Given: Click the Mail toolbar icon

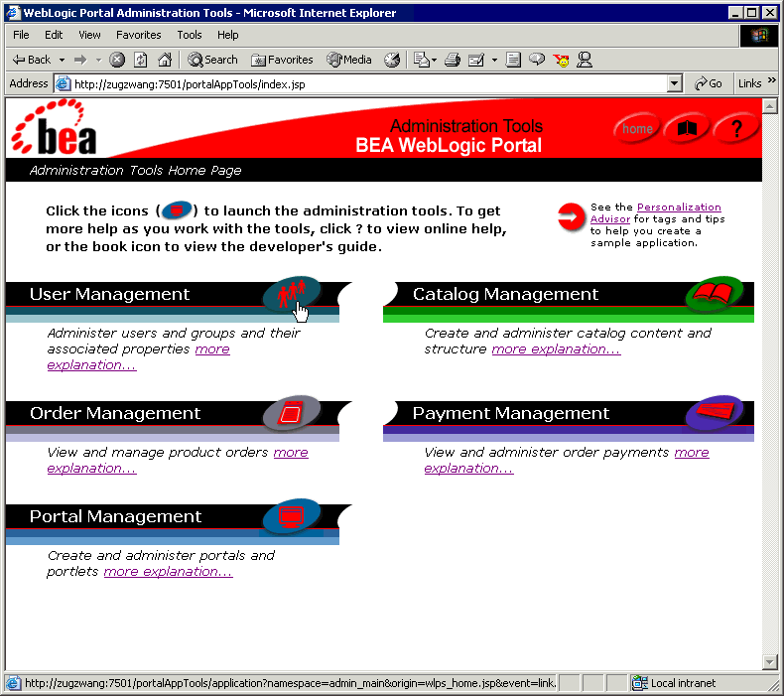Looking at the screenshot, I should coord(422,60).
